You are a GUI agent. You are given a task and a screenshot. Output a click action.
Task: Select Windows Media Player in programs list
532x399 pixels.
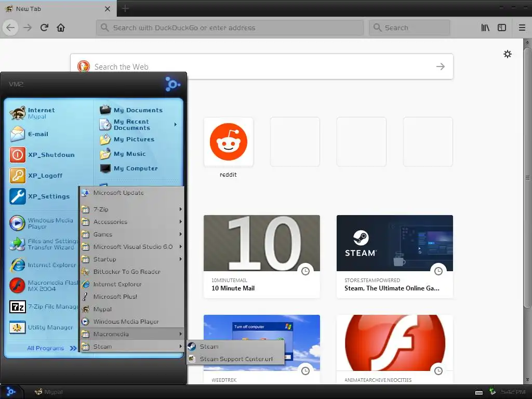132,322
